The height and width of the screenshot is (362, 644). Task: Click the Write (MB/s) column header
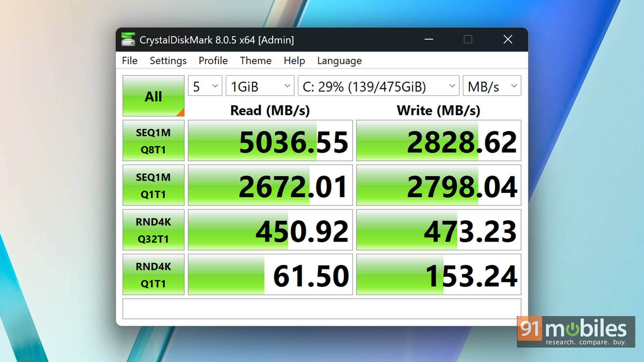(x=439, y=111)
